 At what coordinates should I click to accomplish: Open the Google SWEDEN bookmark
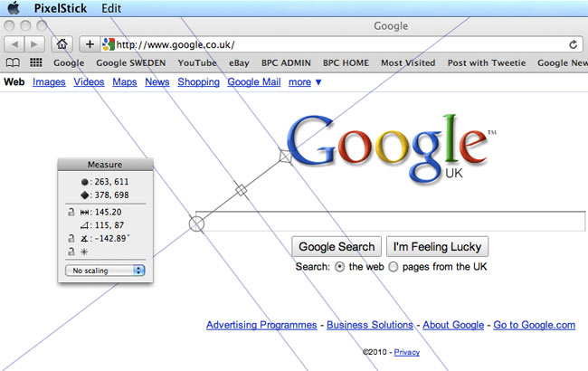[x=131, y=63]
